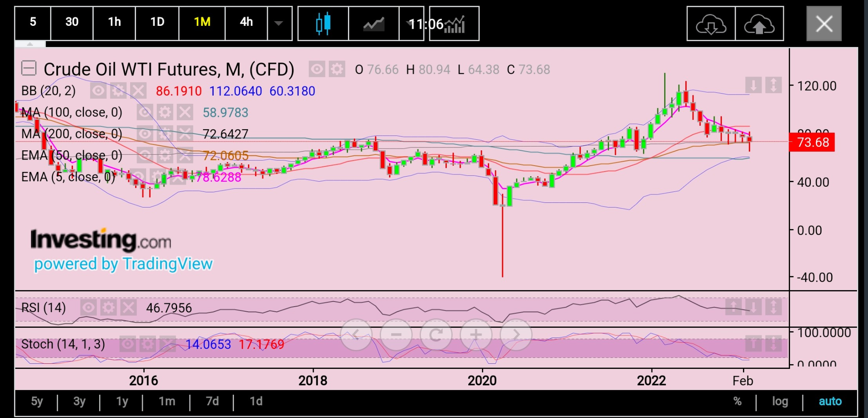Screen dimensions: 868x418
Task: Open the more timeframes dropdown arrow
Action: (279, 23)
